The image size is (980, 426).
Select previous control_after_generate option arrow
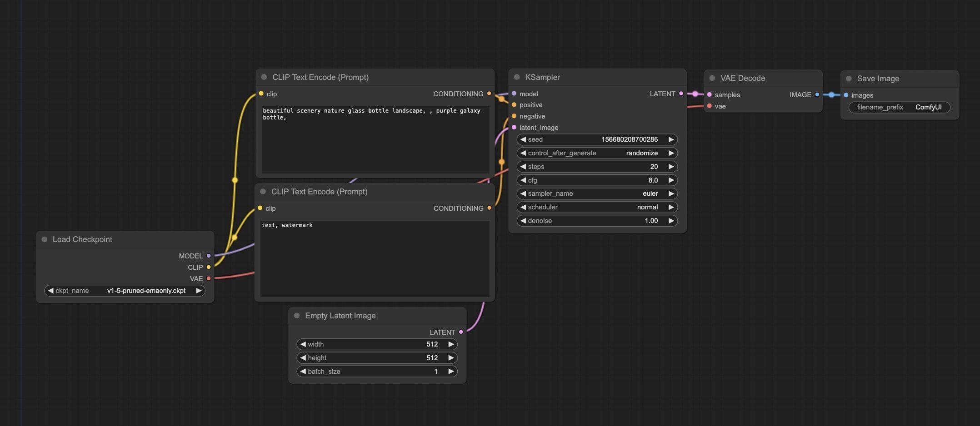(x=523, y=153)
